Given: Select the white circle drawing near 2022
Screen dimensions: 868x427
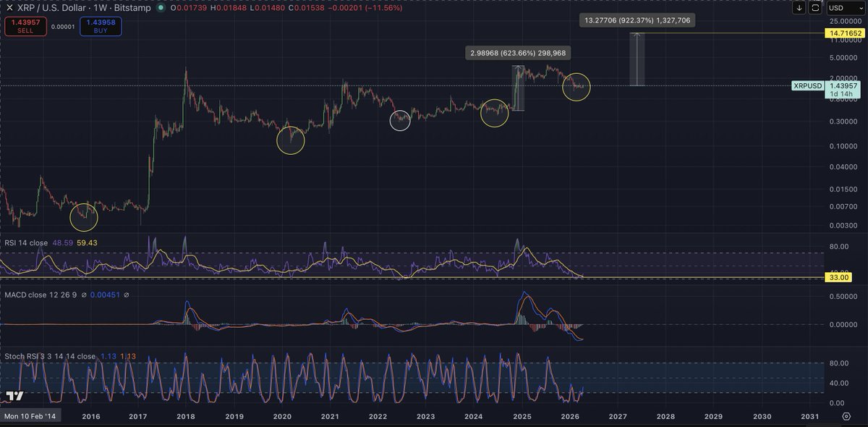Looking at the screenshot, I should point(400,120).
